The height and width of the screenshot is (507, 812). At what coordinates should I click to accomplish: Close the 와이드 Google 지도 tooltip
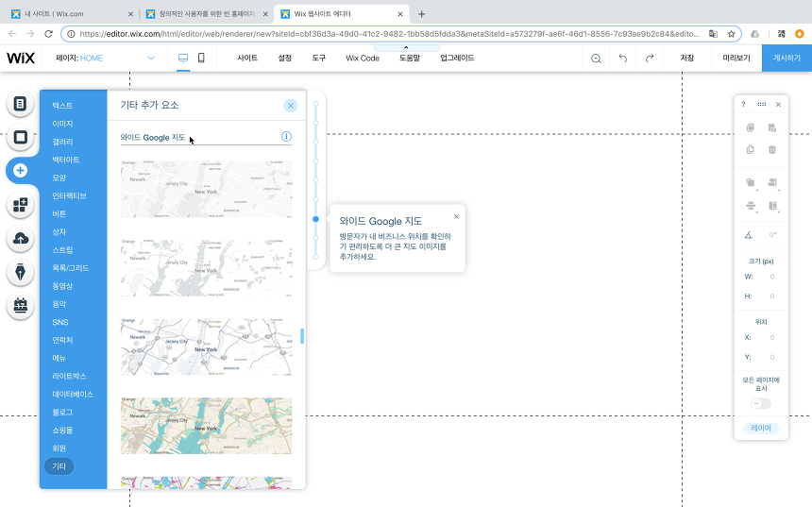coord(456,216)
